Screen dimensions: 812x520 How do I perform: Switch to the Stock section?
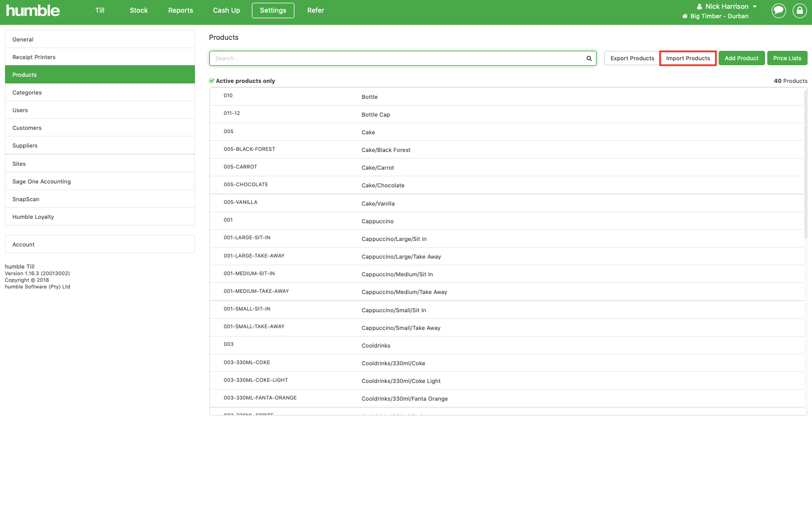[138, 10]
